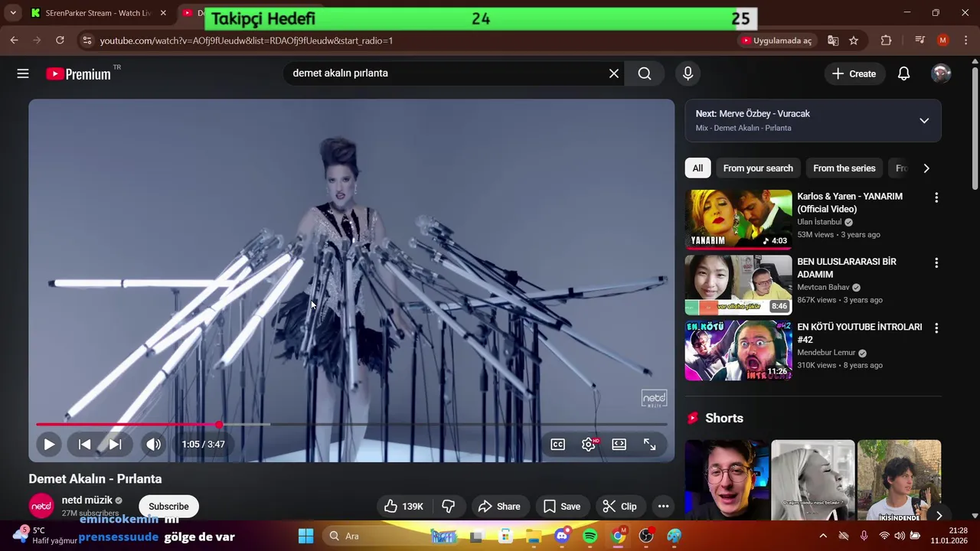The height and width of the screenshot is (551, 980).
Task: Open the Chrome extensions puzzle icon
Action: [x=886, y=41]
